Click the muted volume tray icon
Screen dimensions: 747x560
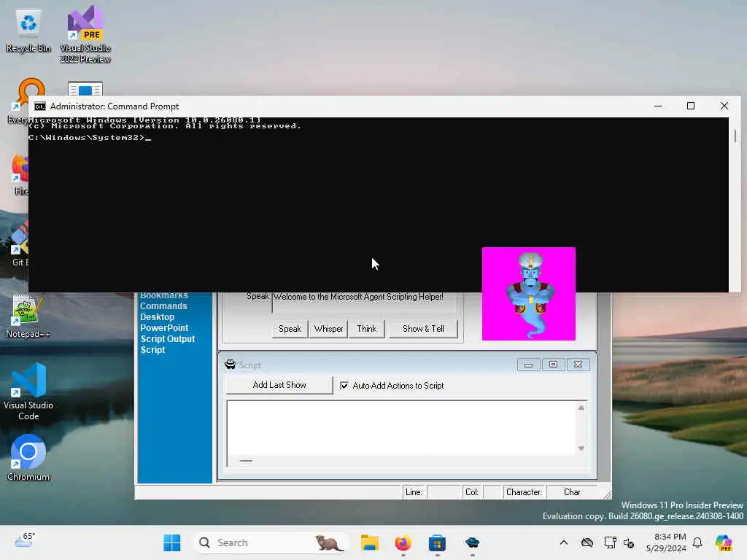[x=629, y=542]
